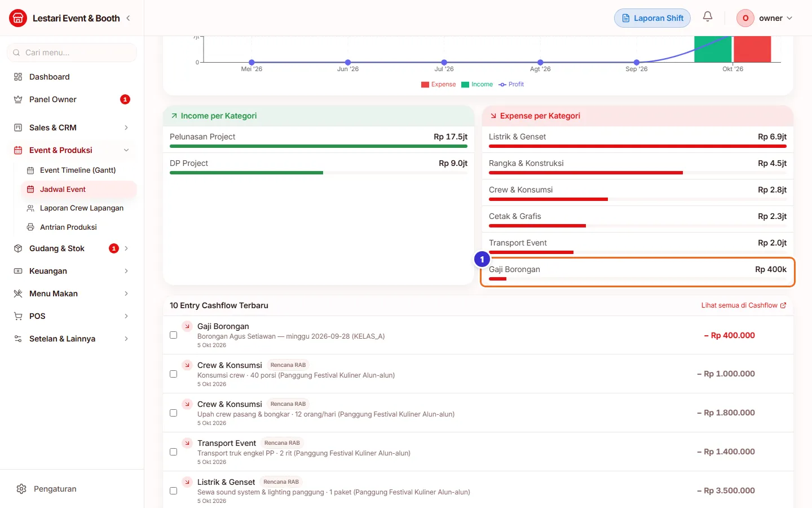
Task: Follow the Lihat semua di Cashflow link
Action: click(744, 305)
